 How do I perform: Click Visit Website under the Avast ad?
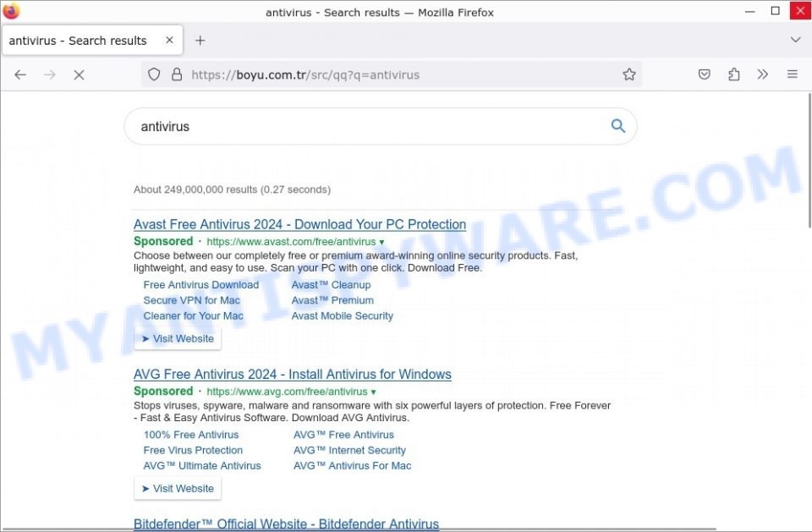[178, 339]
